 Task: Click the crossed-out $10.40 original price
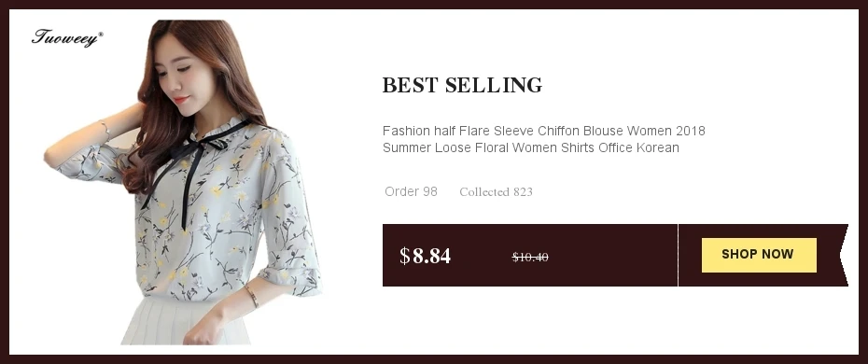point(530,257)
